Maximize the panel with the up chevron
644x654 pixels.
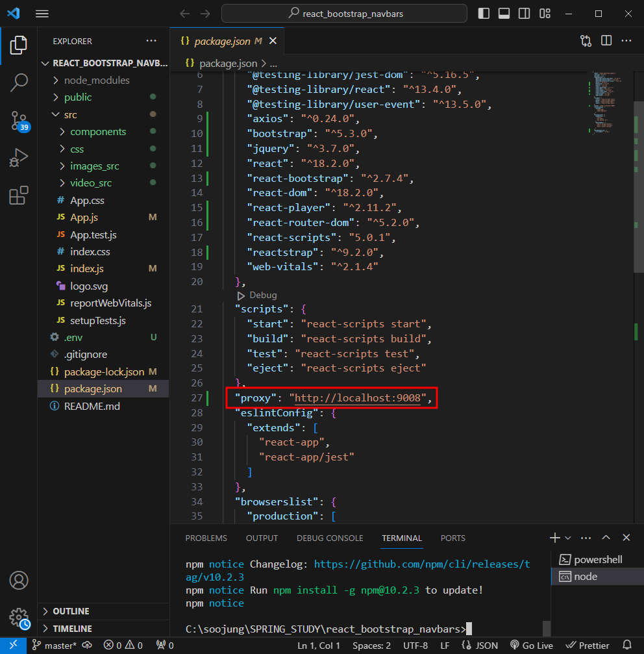606,538
